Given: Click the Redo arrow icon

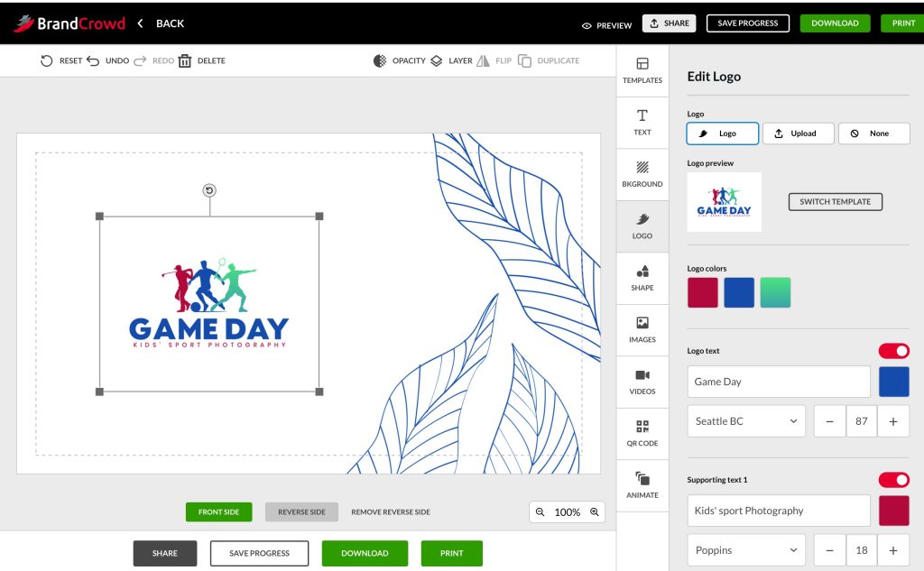Looking at the screenshot, I should (x=140, y=60).
